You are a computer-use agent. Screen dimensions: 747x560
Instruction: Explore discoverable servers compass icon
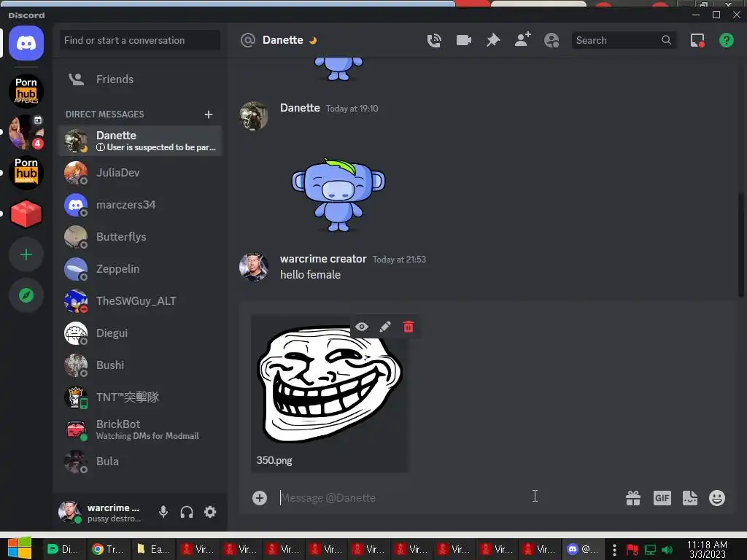pos(26,295)
